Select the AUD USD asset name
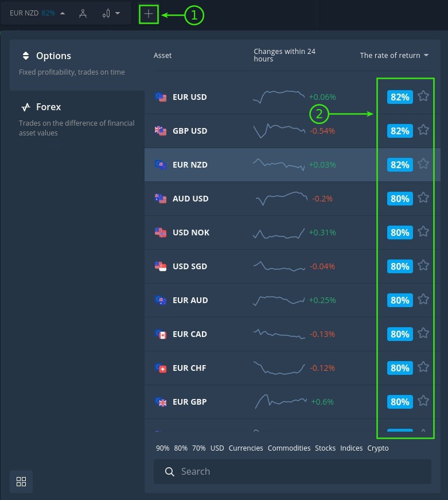The height and width of the screenshot is (500, 448). 190,199
